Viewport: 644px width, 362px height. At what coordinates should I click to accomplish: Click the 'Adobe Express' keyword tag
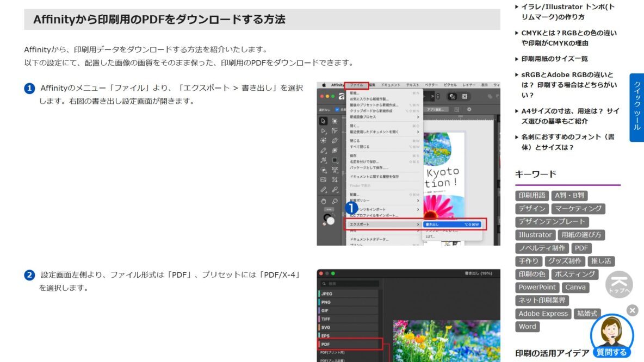[x=543, y=314]
